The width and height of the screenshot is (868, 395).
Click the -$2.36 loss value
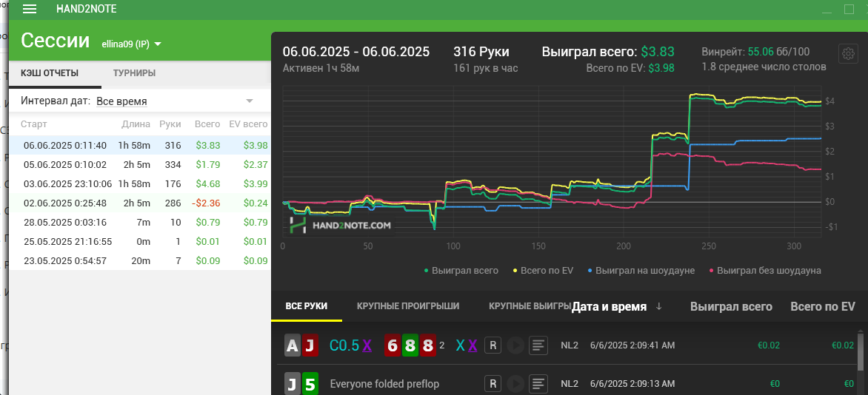(x=206, y=203)
